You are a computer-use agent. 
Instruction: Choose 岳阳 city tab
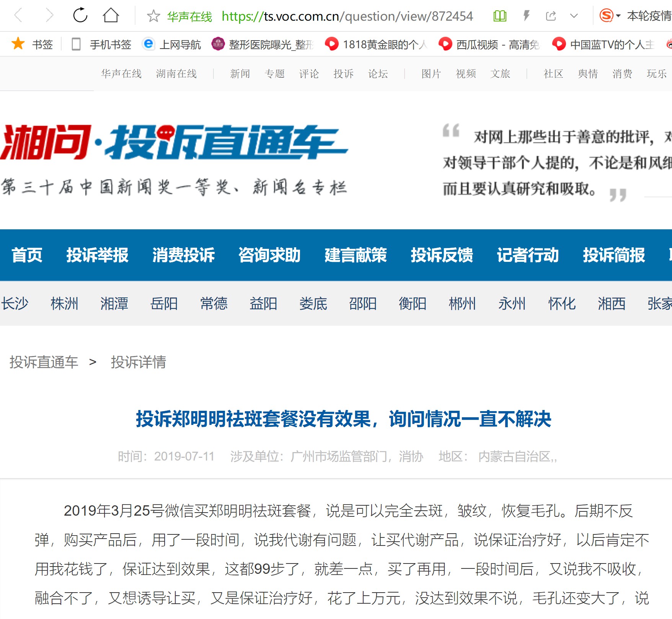pos(164,304)
